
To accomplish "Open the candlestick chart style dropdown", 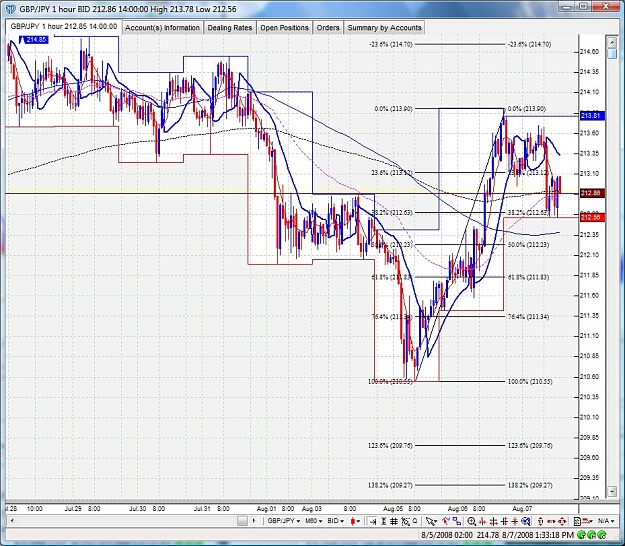I will click(x=355, y=521).
